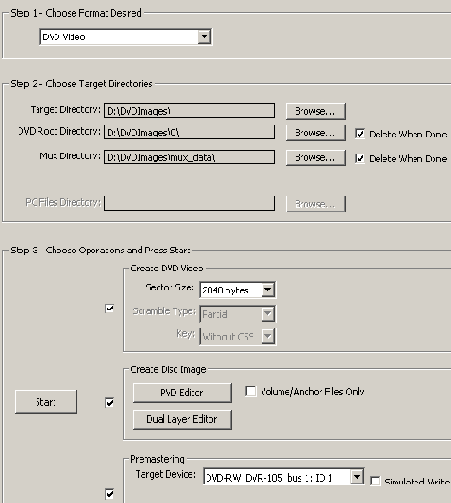Open the PVD Editor
The width and height of the screenshot is (451, 503).
(182, 393)
